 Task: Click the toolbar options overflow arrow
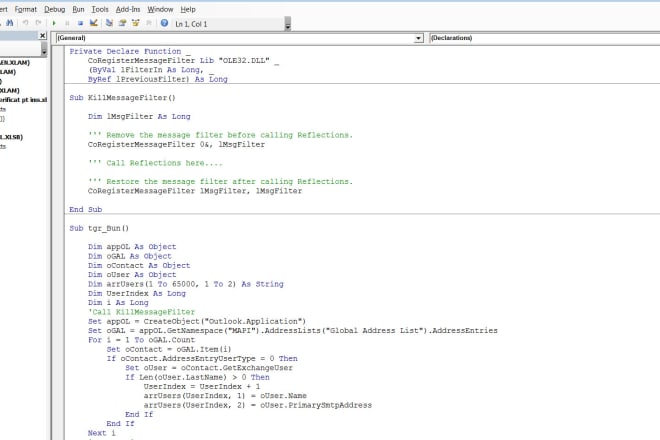tap(288, 24)
